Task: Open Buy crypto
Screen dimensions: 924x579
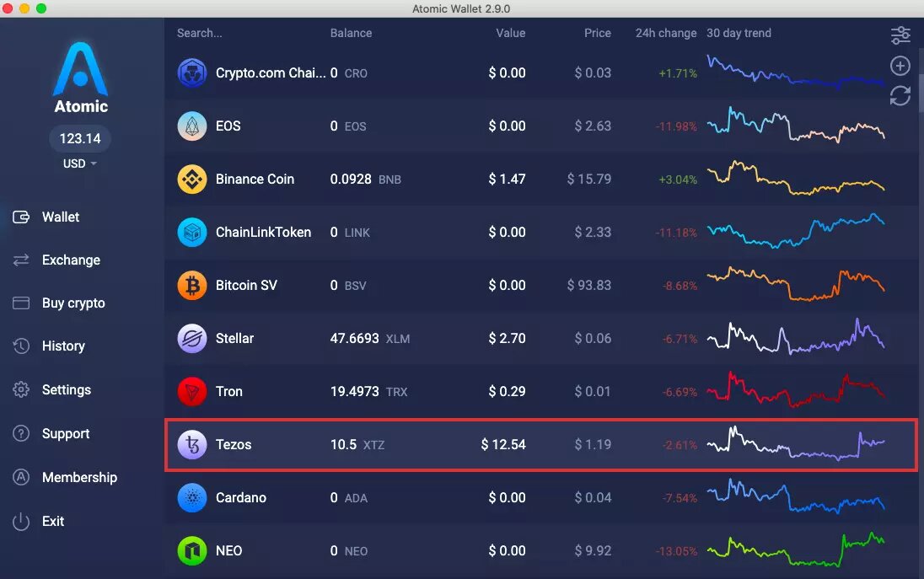Action: point(73,303)
